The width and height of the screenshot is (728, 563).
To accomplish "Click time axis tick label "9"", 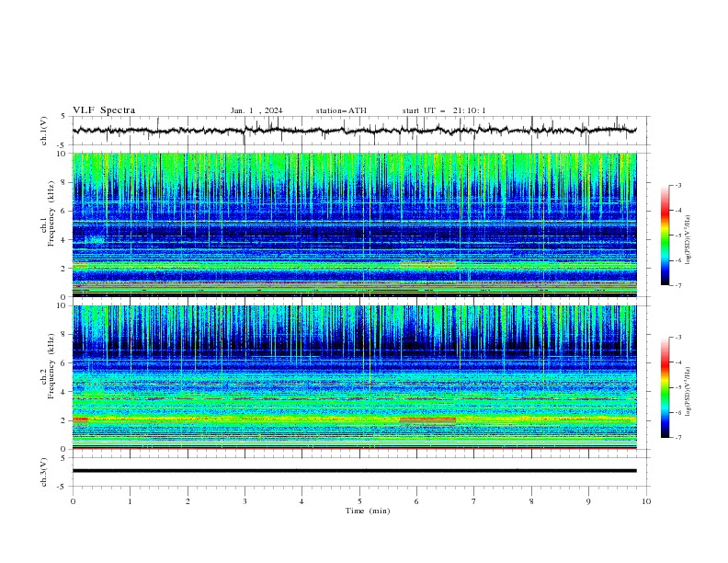I will point(588,501).
